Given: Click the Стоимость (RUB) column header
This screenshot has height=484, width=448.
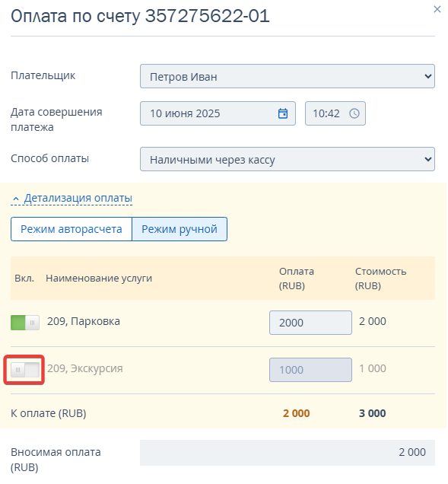Looking at the screenshot, I should pyautogui.click(x=380, y=279).
